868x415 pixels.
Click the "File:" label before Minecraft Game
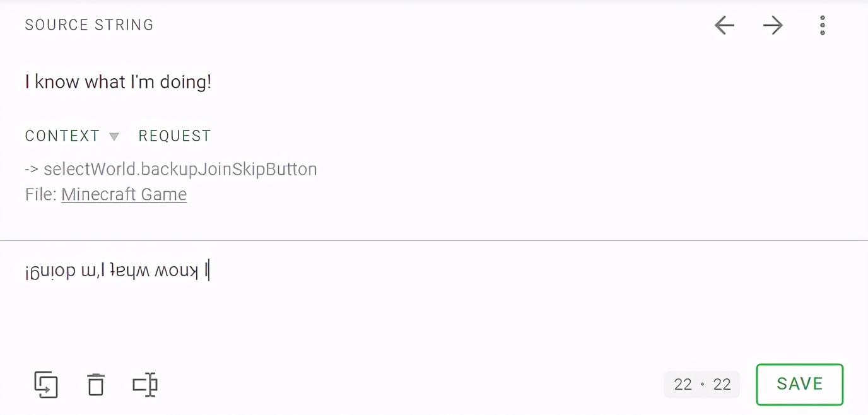[41, 194]
